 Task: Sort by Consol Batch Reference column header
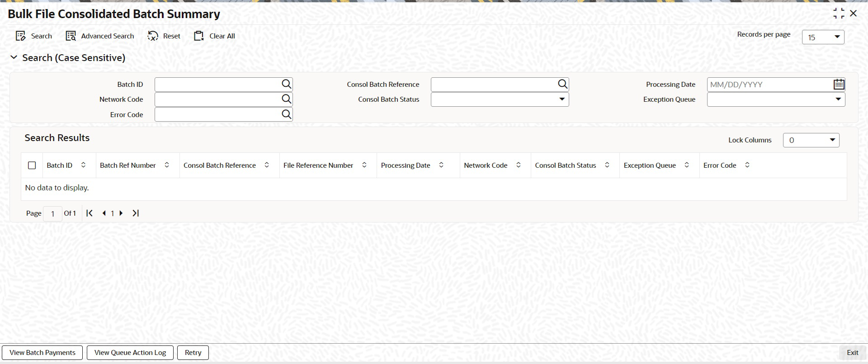tap(267, 165)
